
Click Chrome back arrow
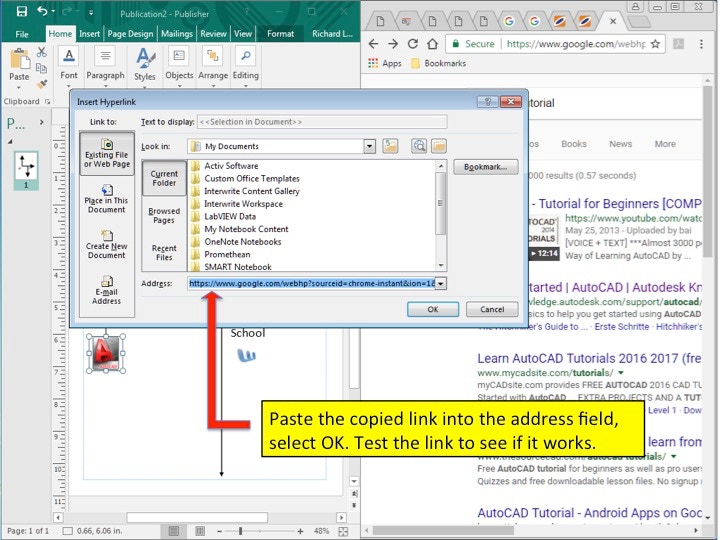click(x=373, y=44)
